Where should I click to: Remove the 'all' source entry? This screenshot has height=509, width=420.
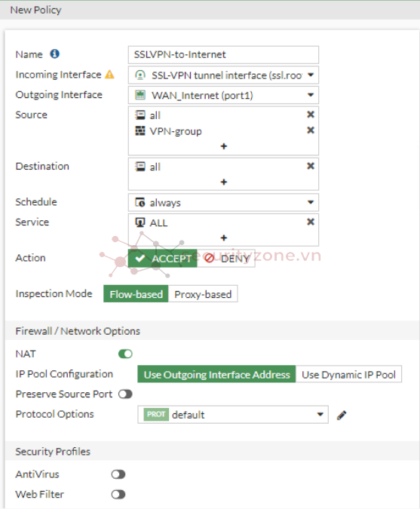[311, 115]
